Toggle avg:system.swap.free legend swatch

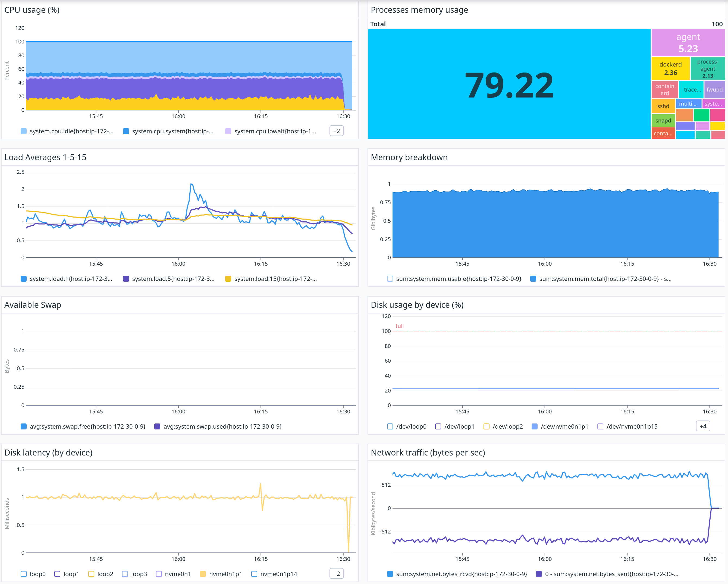[x=24, y=427]
